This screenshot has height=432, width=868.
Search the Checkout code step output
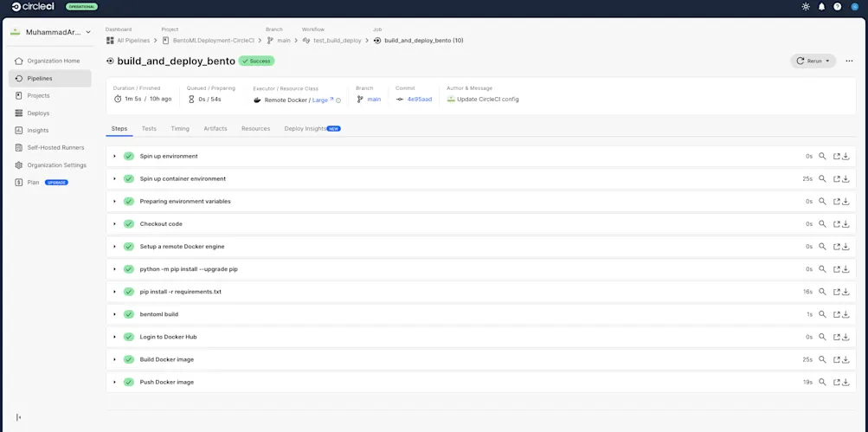click(x=822, y=223)
